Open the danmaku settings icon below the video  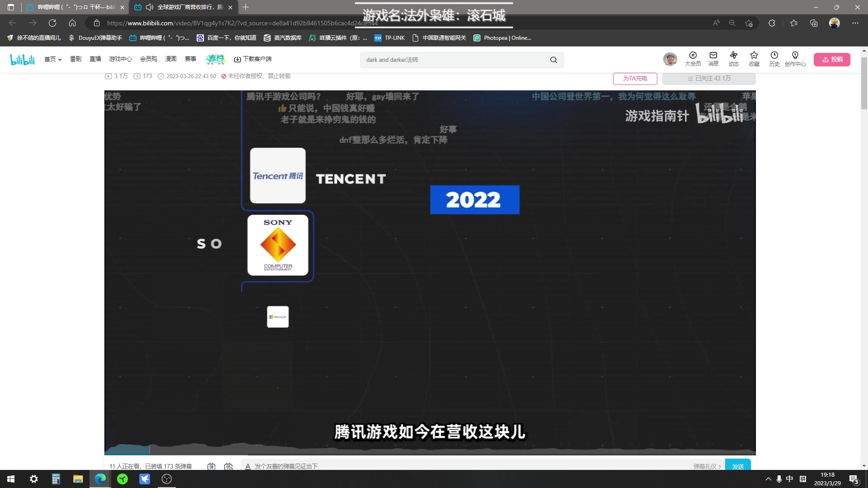[x=228, y=466]
